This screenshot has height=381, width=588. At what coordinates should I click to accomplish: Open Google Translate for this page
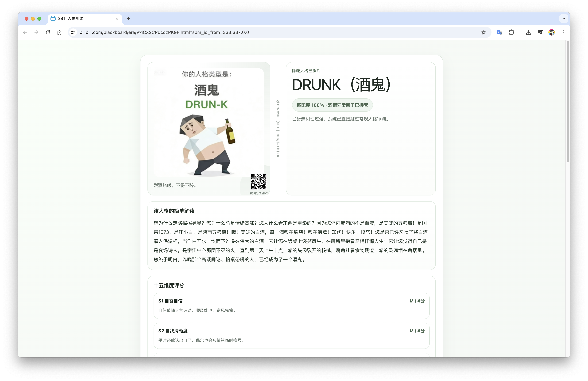pyautogui.click(x=499, y=32)
